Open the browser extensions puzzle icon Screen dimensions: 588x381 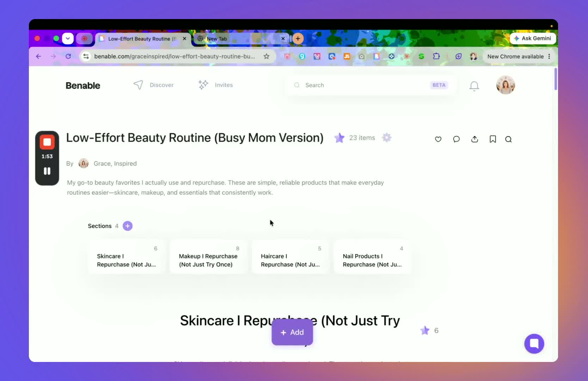pyautogui.click(x=436, y=56)
